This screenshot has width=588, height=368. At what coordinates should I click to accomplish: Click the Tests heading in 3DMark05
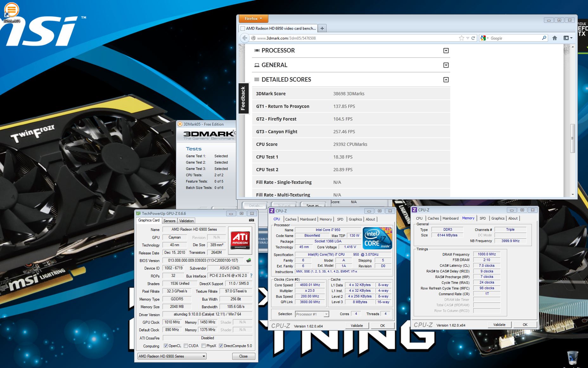(194, 149)
